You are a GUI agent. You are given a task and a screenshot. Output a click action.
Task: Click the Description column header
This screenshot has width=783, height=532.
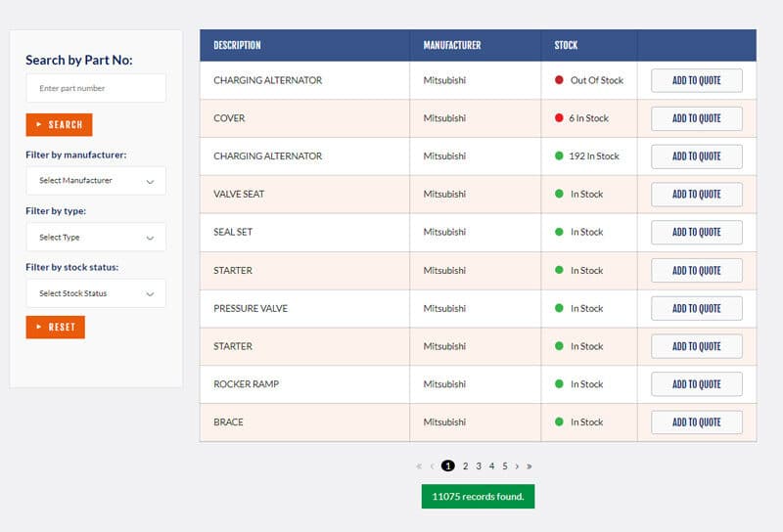tap(237, 45)
